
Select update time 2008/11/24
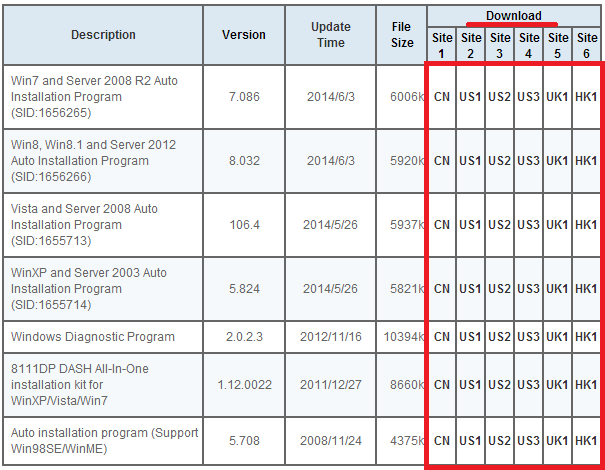point(331,441)
